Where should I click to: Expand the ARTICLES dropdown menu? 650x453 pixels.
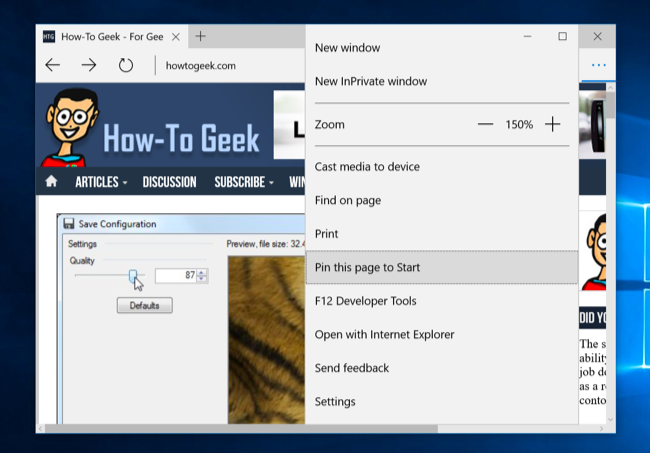pos(101,182)
